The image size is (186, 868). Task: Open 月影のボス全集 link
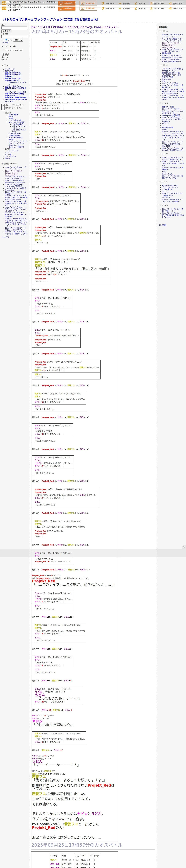(167, 77)
